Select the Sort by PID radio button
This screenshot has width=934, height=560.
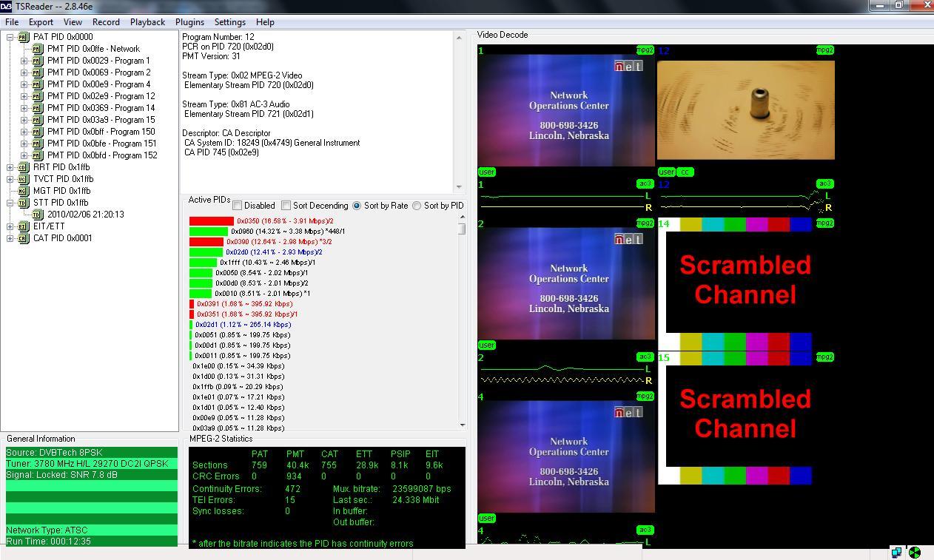417,206
